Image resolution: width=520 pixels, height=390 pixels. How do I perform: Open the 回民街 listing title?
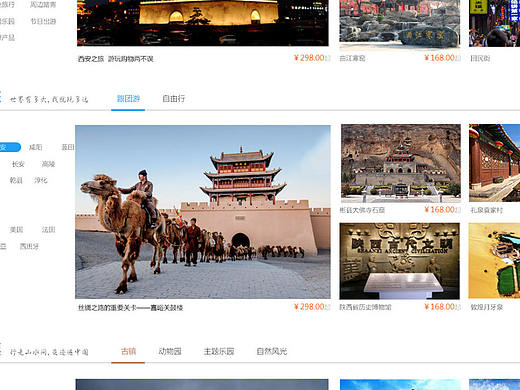(480, 58)
